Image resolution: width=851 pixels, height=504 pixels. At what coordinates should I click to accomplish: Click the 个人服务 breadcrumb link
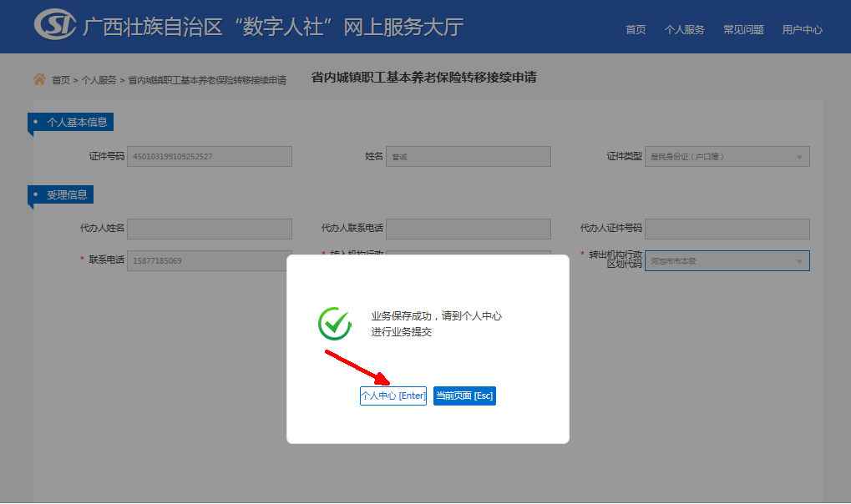coord(99,80)
